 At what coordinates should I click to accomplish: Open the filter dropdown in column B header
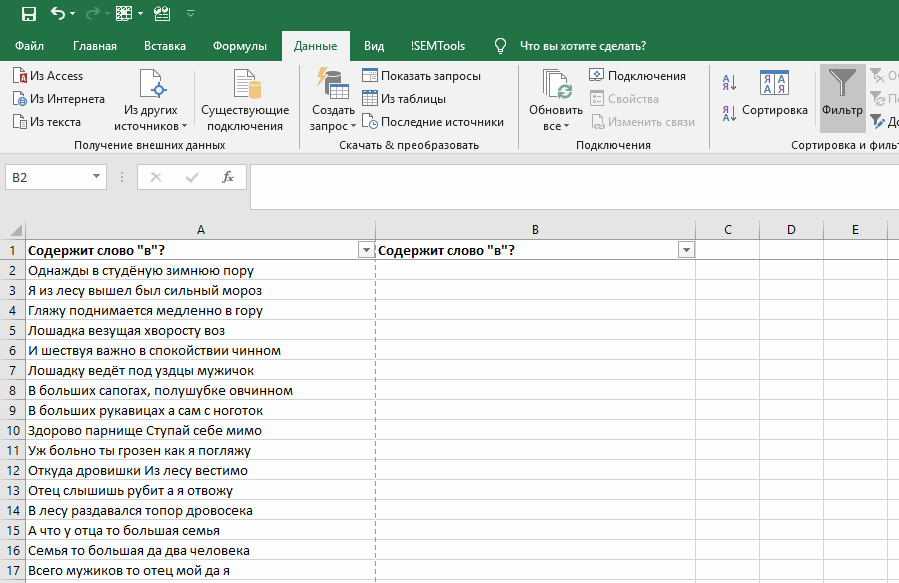pyautogui.click(x=685, y=251)
